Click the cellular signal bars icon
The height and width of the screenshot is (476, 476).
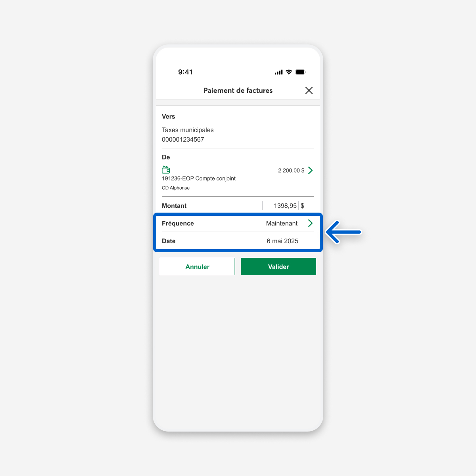(x=278, y=72)
